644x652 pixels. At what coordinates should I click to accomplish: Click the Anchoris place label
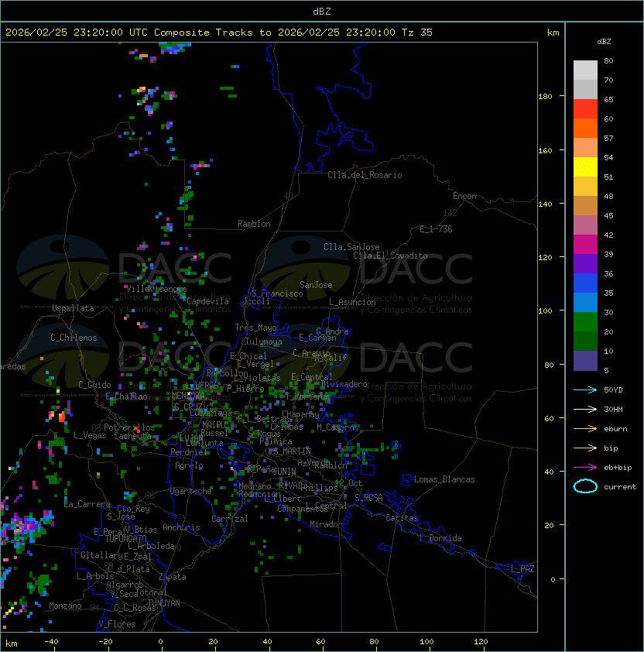(x=181, y=527)
